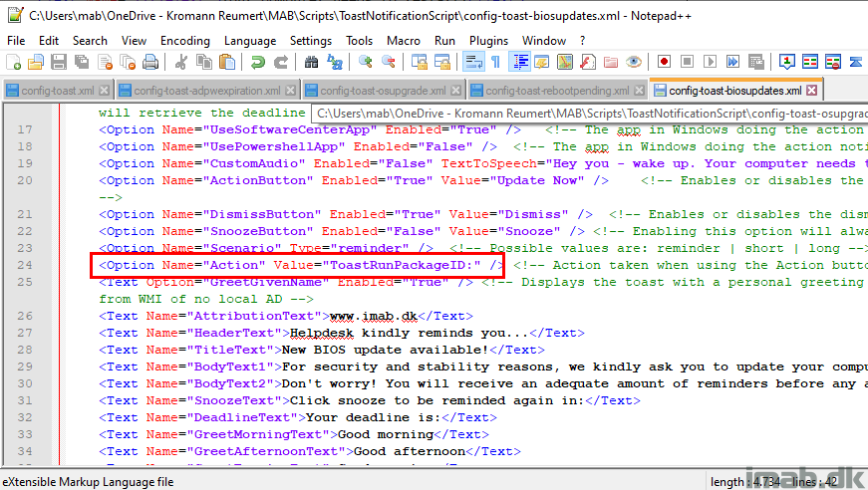Save recorded macro toolbar icon
Screen dimensions: 868x490
[756, 62]
